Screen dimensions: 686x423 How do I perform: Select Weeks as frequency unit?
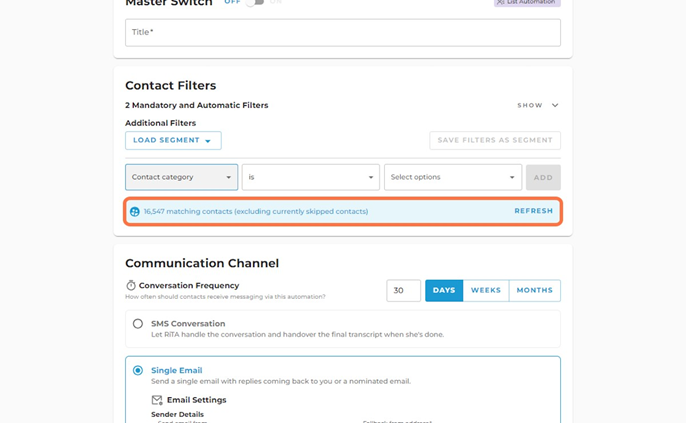(486, 290)
